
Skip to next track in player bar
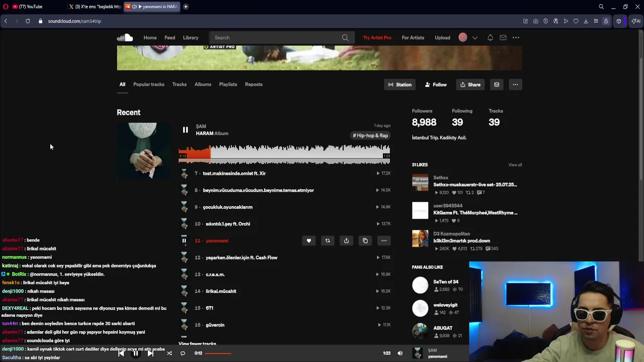[x=150, y=353]
